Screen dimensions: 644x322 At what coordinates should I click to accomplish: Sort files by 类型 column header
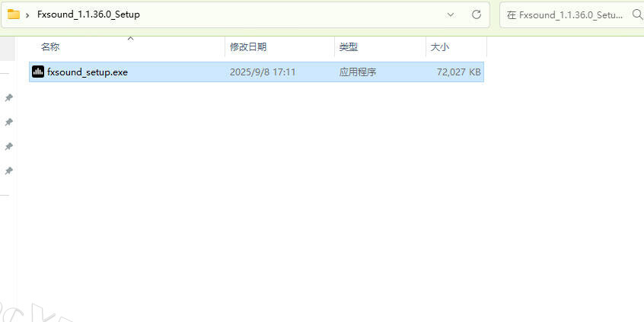349,47
